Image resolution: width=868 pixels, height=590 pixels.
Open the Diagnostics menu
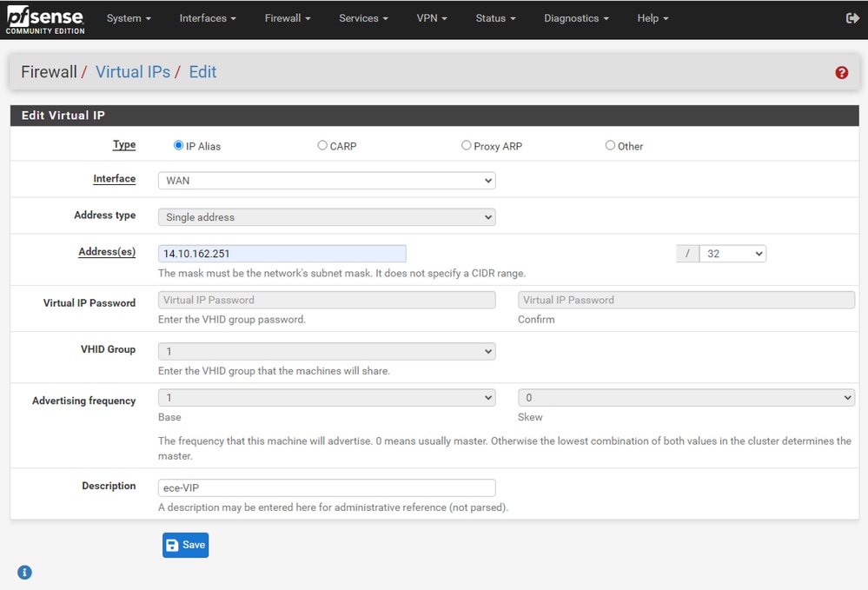tap(576, 18)
